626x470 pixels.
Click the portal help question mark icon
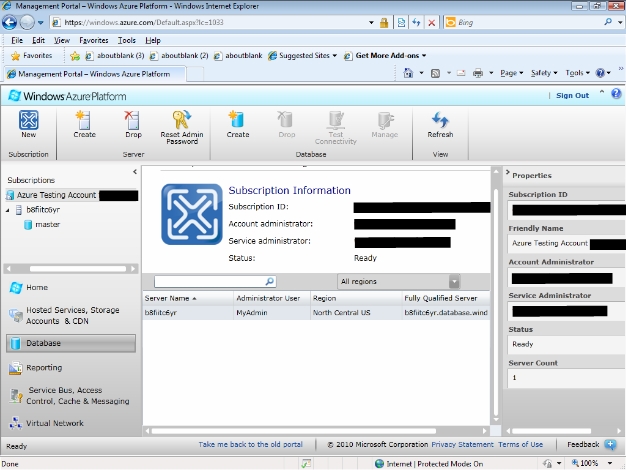click(616, 94)
